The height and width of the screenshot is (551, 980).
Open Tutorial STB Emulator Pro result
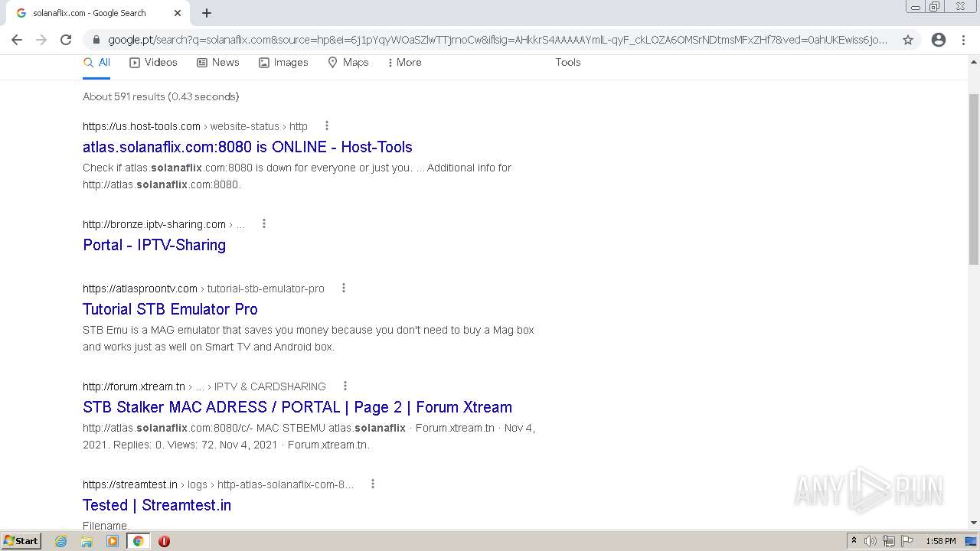[x=170, y=309]
